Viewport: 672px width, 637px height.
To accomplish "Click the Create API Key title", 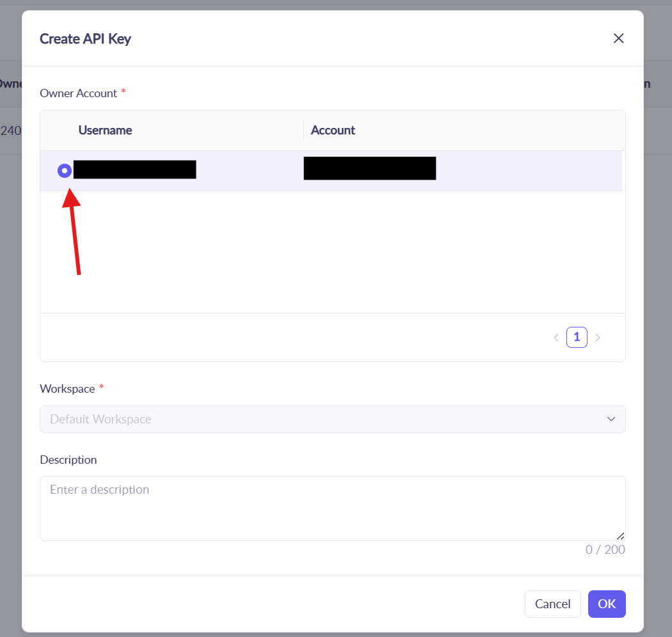I will [85, 39].
